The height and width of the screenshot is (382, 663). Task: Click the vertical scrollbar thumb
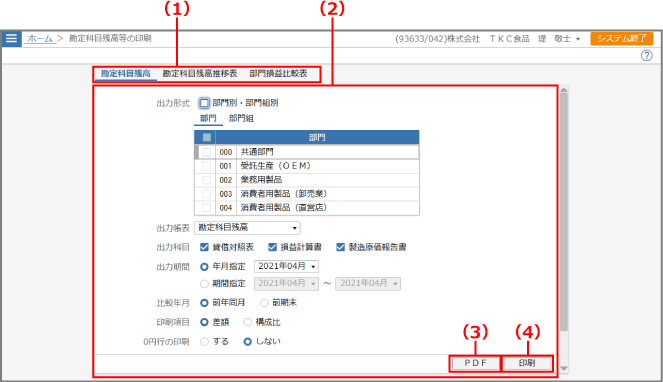coord(564,212)
